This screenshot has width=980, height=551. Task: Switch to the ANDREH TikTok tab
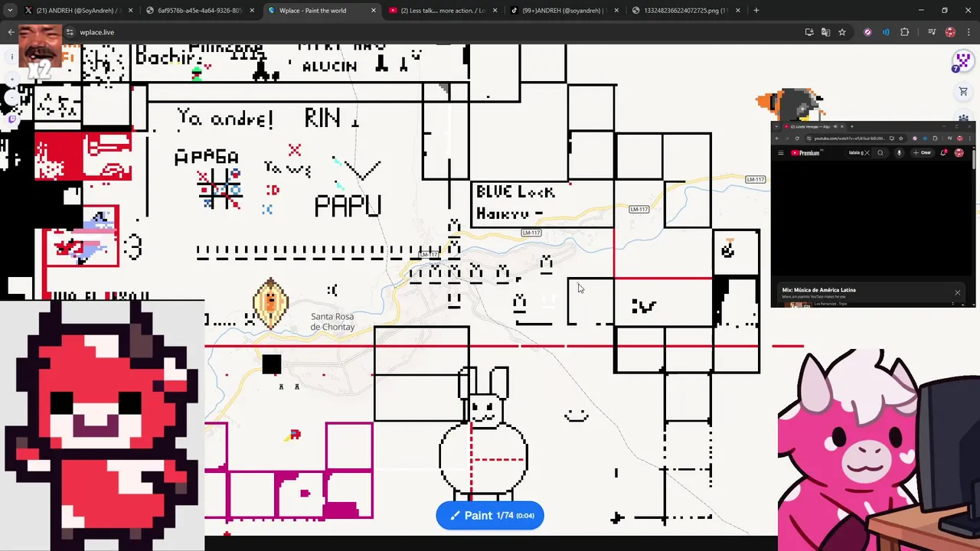(564, 11)
